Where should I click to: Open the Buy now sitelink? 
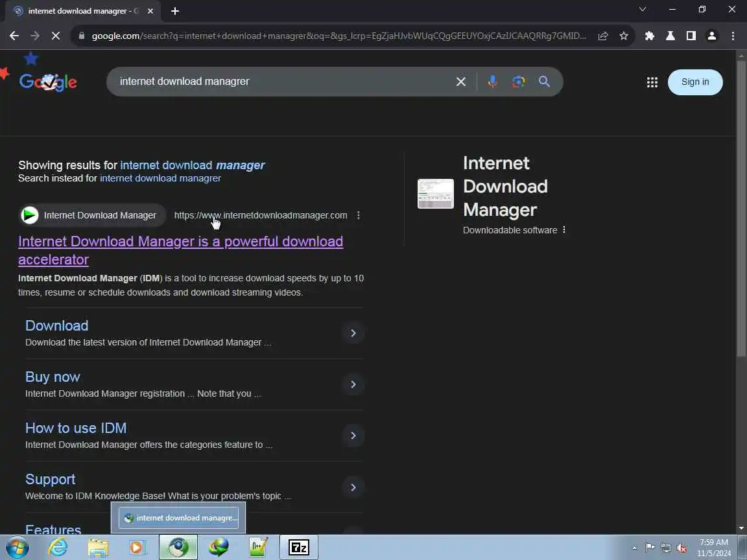pos(53,377)
